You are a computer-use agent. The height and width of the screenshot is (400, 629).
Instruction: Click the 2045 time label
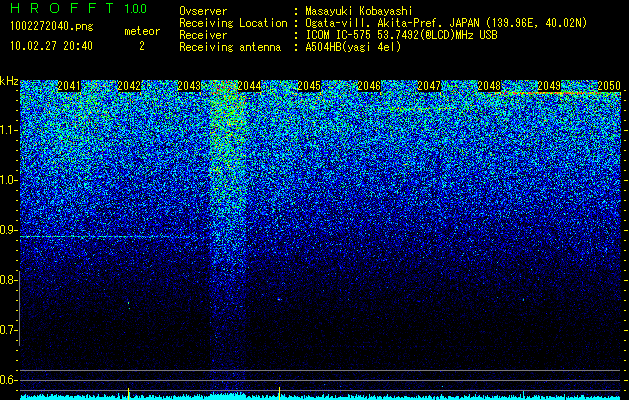[309, 86]
